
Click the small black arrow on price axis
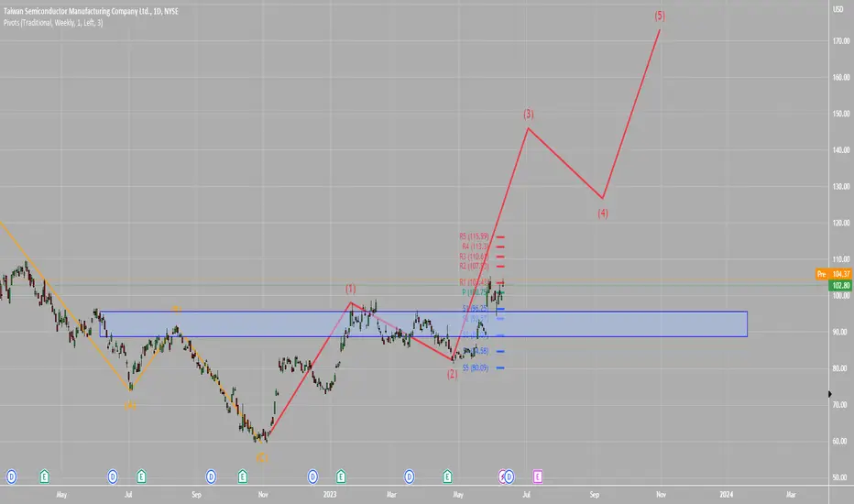[x=830, y=394]
